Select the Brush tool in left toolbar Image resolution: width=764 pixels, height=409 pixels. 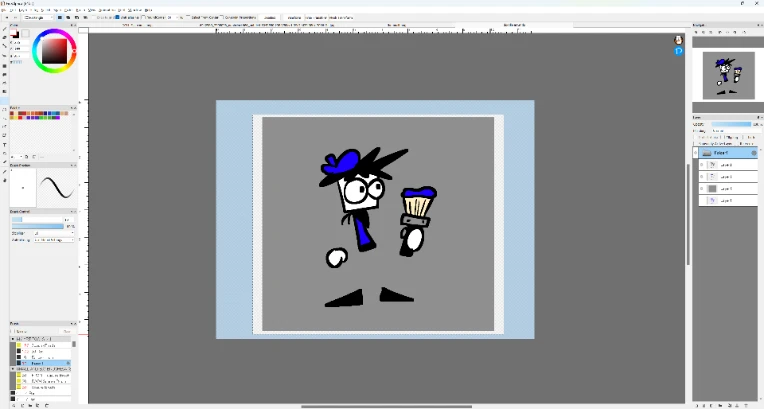coord(4,29)
